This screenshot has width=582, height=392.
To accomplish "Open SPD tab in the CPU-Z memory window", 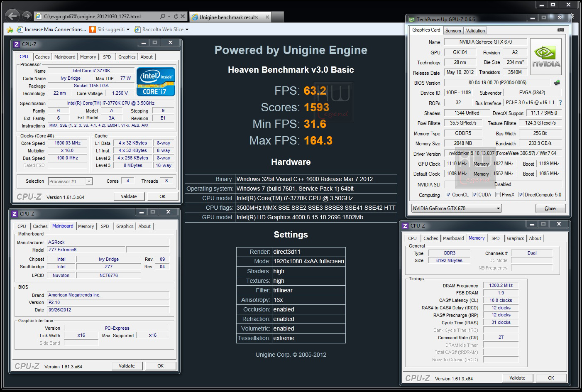I will [496, 238].
